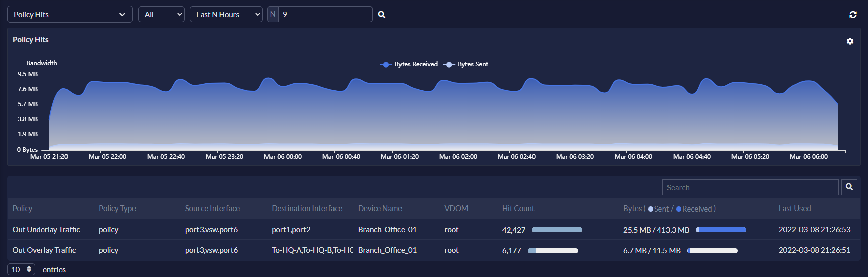Click the N hours value input field
This screenshot has height=277, width=868.
point(325,14)
